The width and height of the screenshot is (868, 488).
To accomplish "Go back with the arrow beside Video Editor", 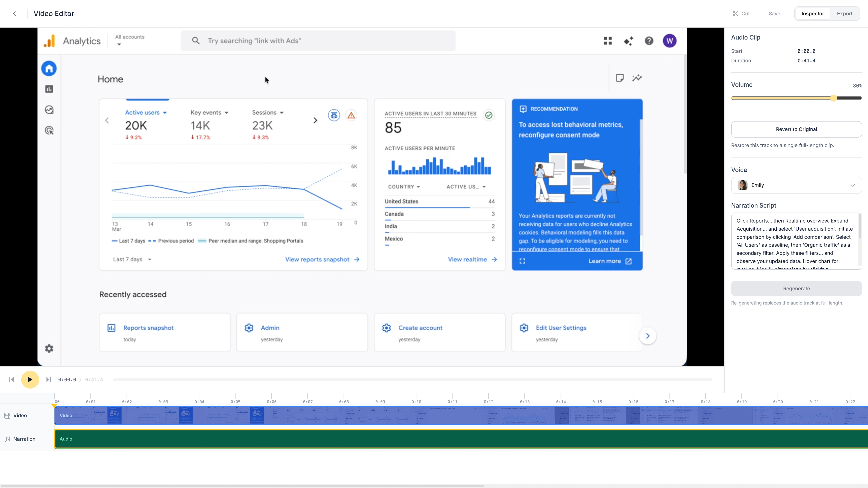I will 14,14.
